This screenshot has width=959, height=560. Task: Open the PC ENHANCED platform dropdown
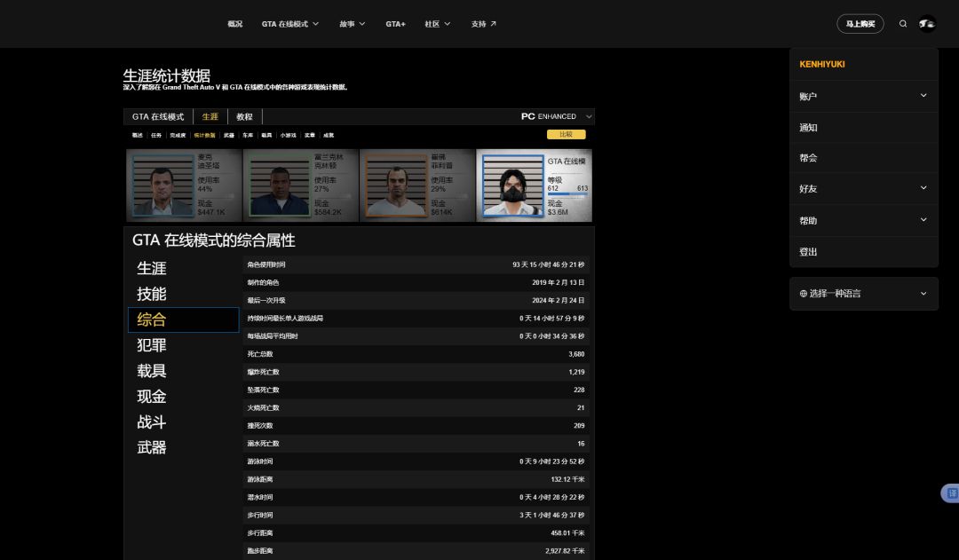(x=556, y=116)
